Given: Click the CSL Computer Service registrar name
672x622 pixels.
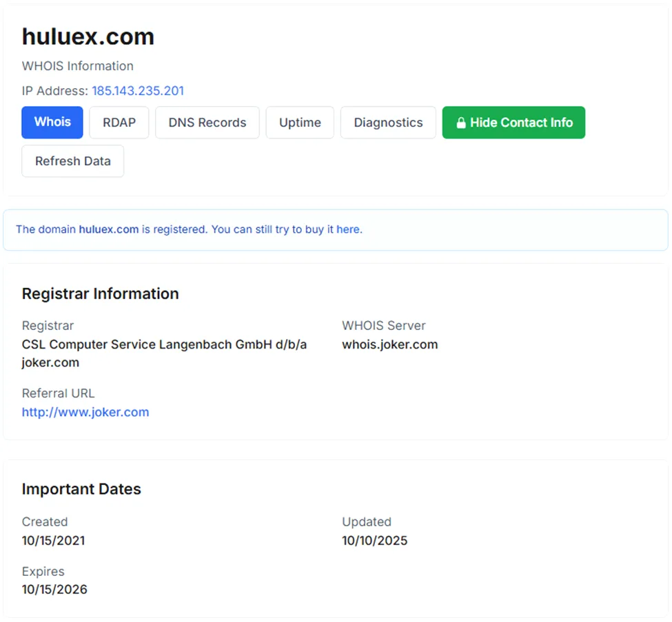Looking at the screenshot, I should 165,353.
